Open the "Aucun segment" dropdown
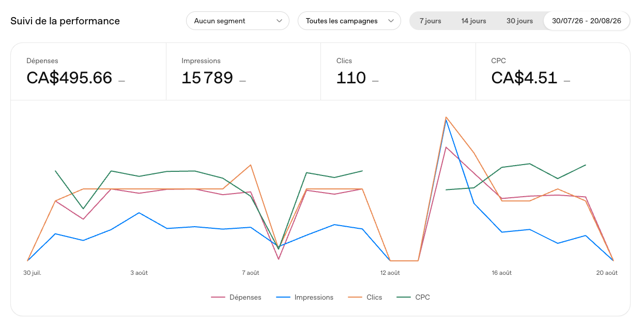The height and width of the screenshot is (324, 644). pos(238,21)
